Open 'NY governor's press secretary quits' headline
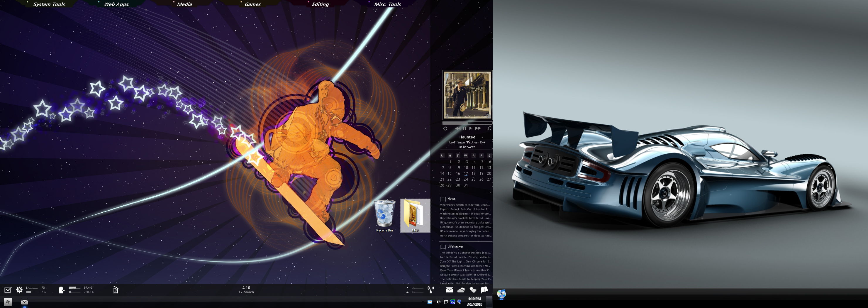Screen dimensions: 868x308 click(465, 222)
